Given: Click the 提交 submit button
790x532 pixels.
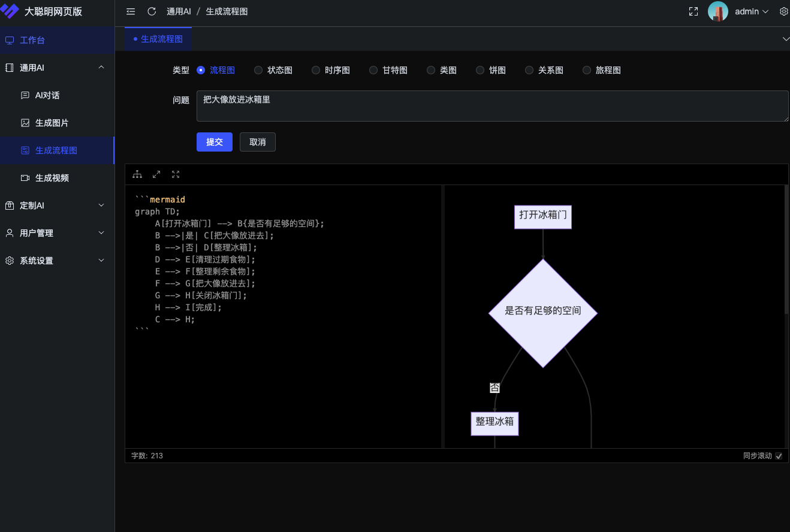Looking at the screenshot, I should coord(215,142).
